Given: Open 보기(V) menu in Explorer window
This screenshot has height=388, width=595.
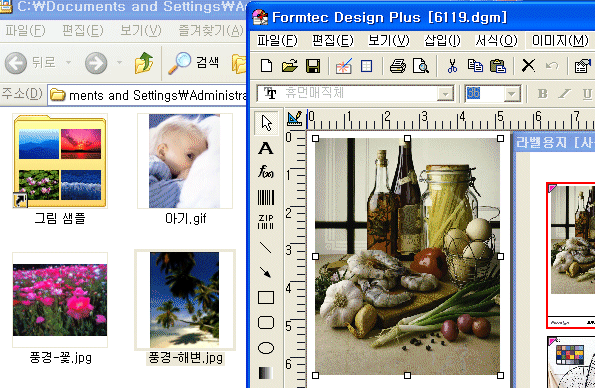Looking at the screenshot, I should [x=140, y=30].
